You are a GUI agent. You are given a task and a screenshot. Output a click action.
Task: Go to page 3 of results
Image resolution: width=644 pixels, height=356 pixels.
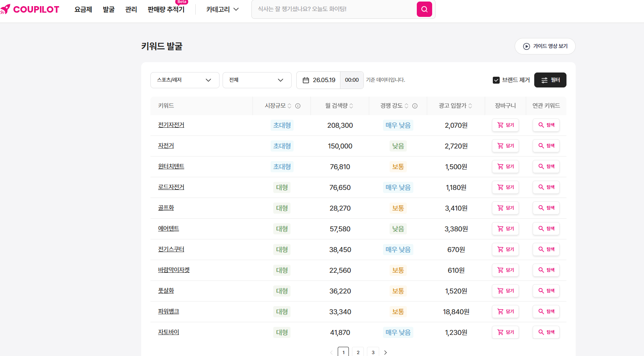point(373,352)
